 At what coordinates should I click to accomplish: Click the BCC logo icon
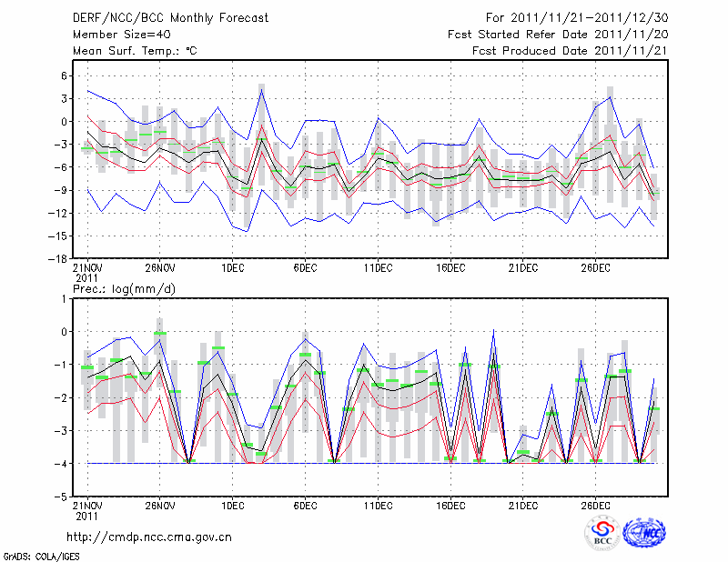[x=602, y=533]
